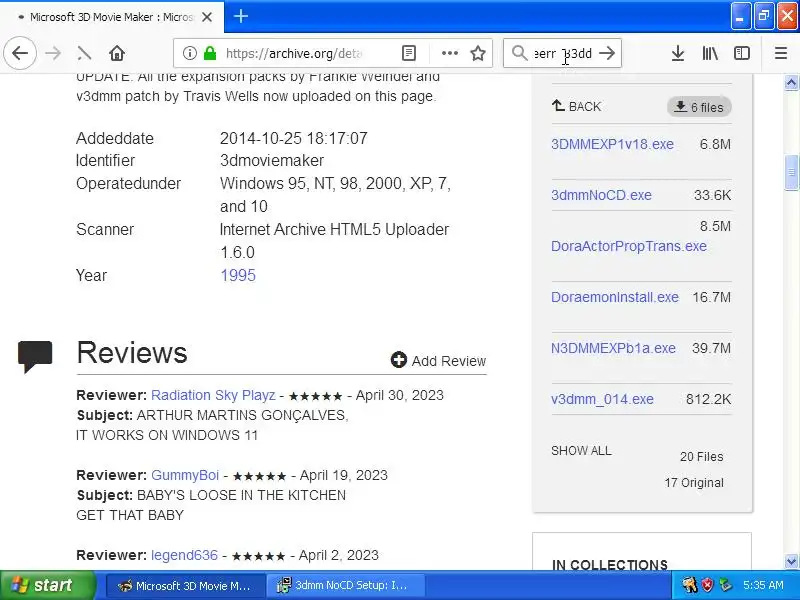Open the Library bookshelf icon
This screenshot has width=800, height=600.
click(x=710, y=53)
